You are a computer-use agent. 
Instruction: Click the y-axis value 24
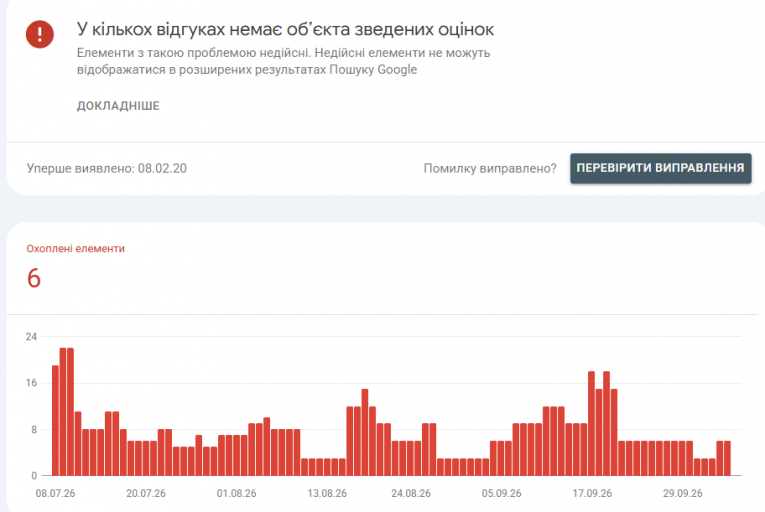coord(31,337)
